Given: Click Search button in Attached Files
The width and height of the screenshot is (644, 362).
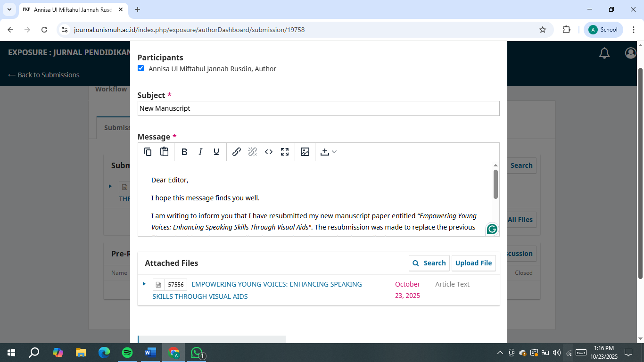Looking at the screenshot, I should pos(429,263).
